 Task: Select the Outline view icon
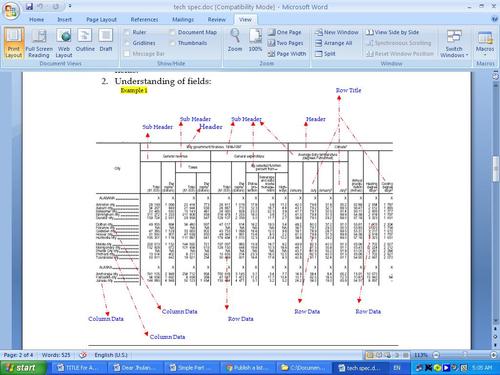(x=85, y=40)
